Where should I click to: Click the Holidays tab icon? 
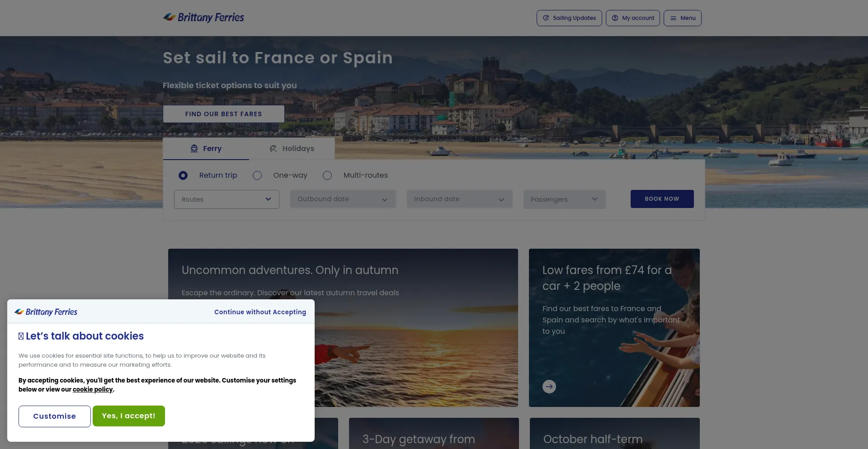(273, 149)
